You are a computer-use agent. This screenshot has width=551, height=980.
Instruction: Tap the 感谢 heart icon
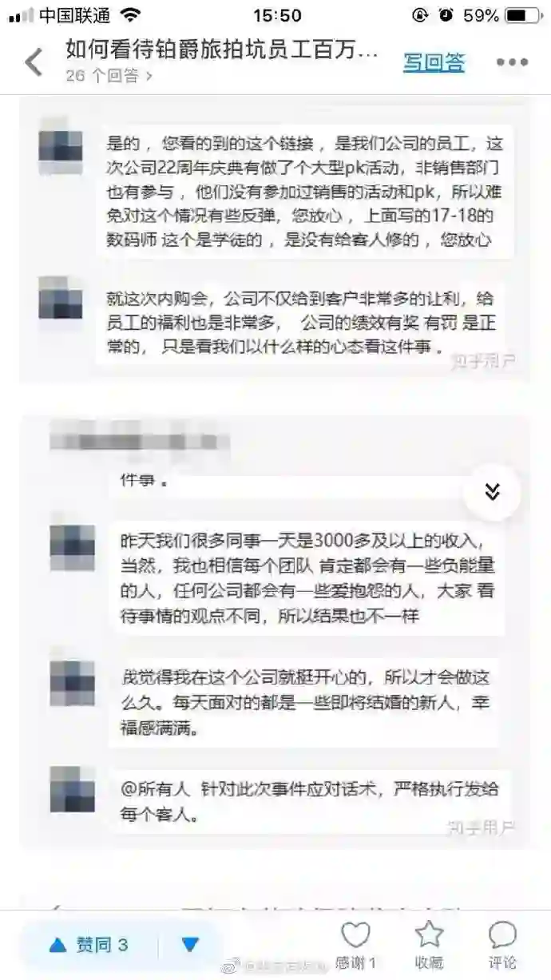tap(355, 935)
